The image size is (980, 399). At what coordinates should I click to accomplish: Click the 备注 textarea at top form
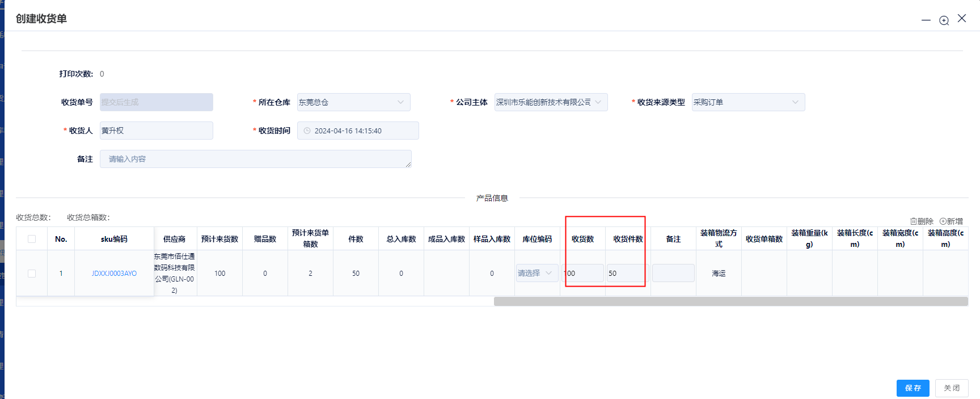click(255, 159)
